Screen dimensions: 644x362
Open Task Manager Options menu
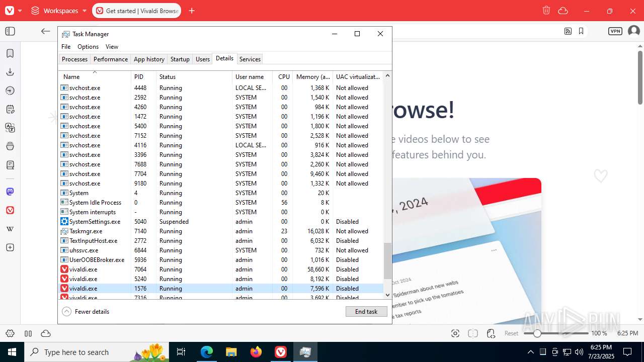88,46
